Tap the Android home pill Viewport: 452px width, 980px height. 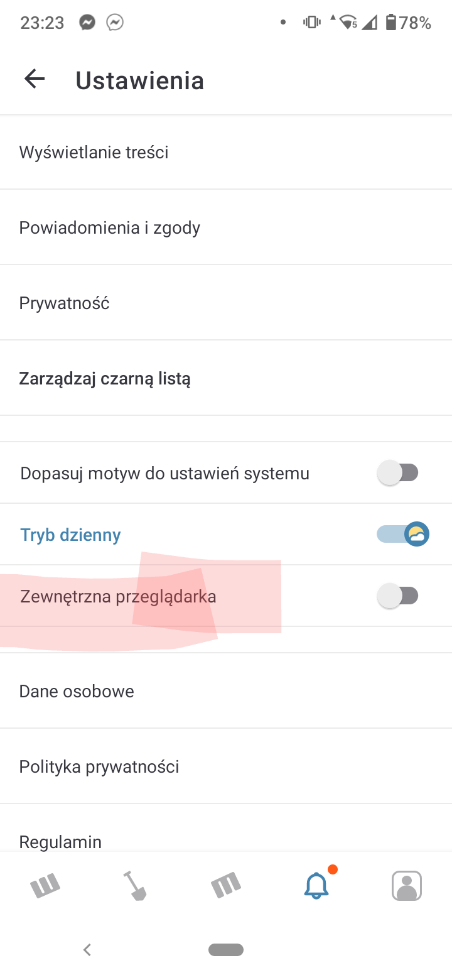[x=226, y=950]
